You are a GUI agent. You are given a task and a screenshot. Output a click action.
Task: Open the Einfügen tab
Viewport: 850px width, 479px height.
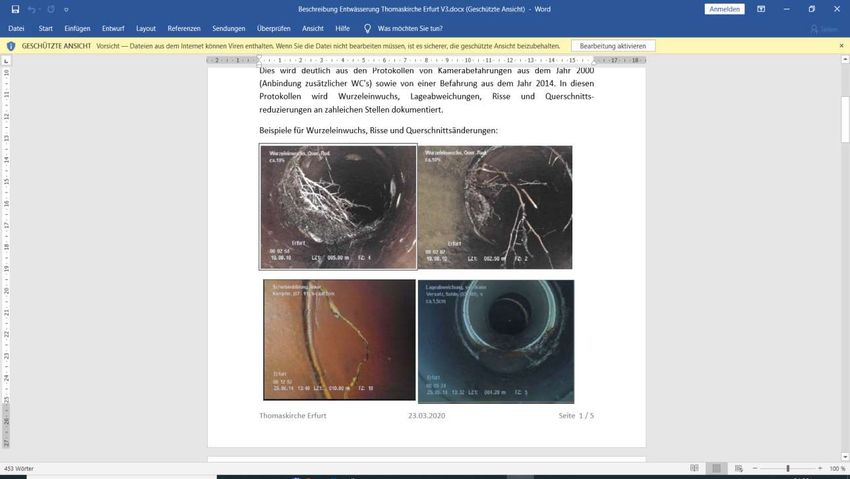78,28
